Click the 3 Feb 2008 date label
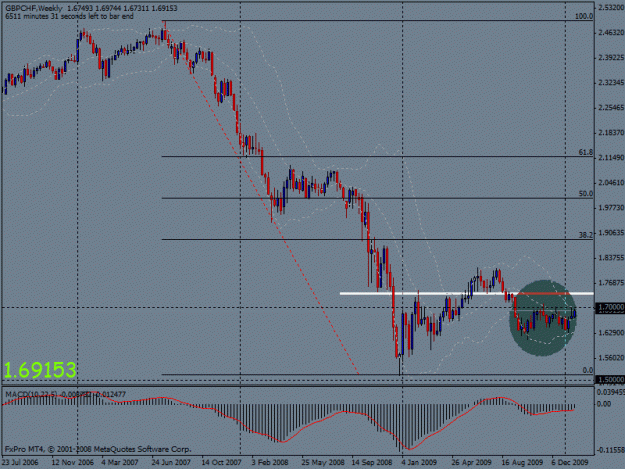Image resolution: width=625 pixels, height=469 pixels. (270, 462)
